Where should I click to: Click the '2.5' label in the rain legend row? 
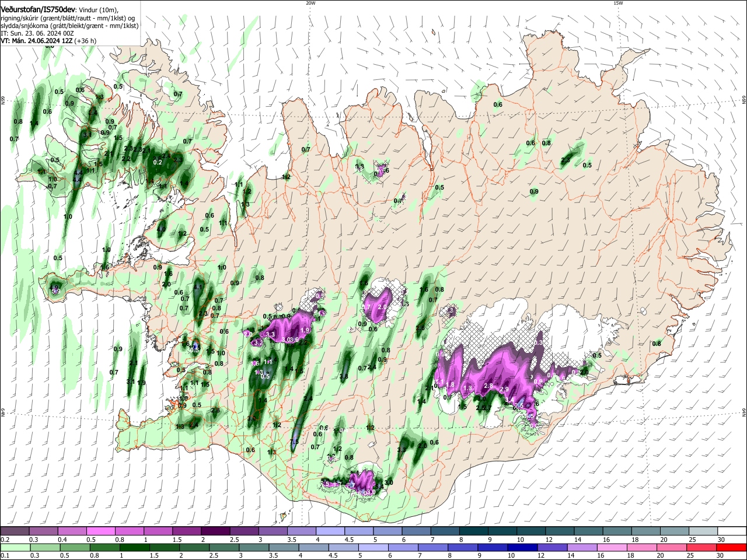[214, 555]
